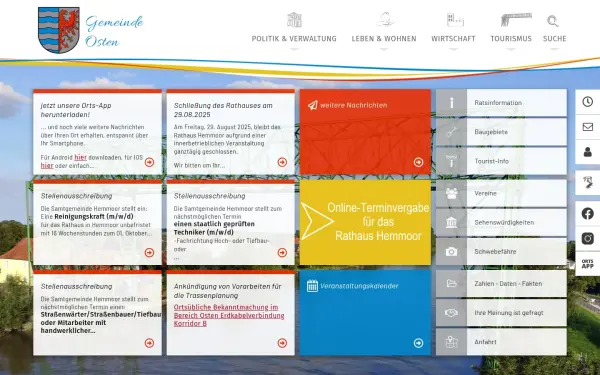Click the arrow in the red weitere Nachrichten tile

point(418,162)
